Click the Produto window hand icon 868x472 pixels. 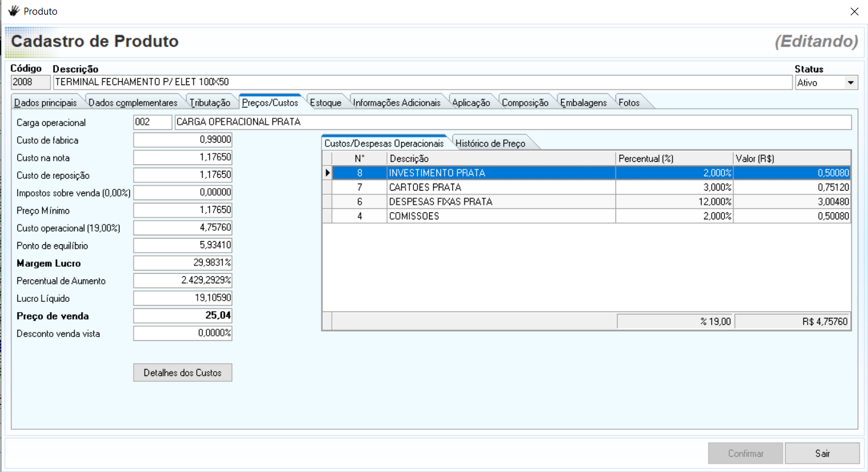coord(13,11)
